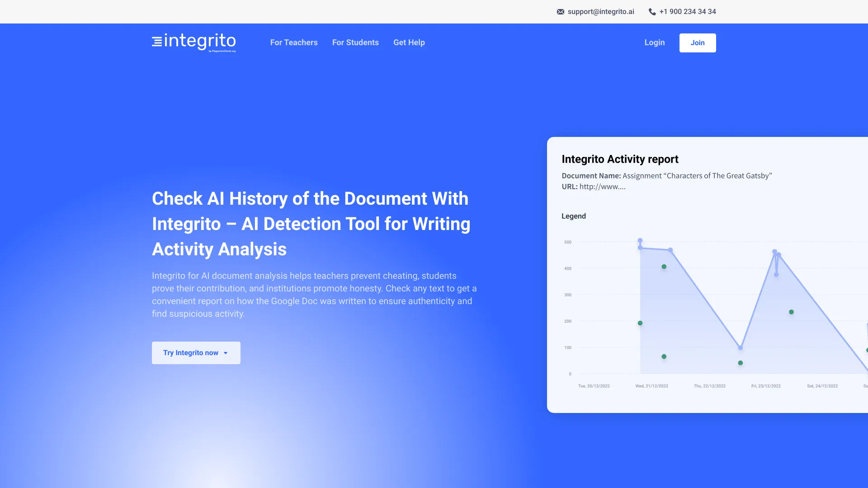Click the Legend label on the report
This screenshot has width=868, height=488.
point(574,216)
